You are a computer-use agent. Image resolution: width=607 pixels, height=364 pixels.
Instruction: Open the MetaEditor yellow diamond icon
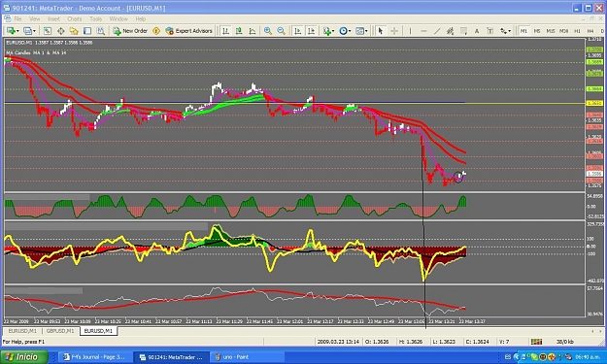point(156,30)
